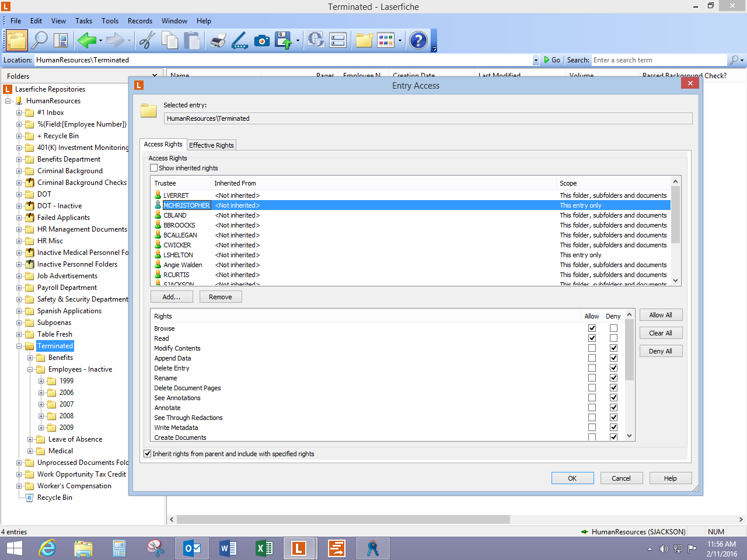Uncheck Deny for Append Data
The height and width of the screenshot is (560, 747).
click(x=613, y=358)
